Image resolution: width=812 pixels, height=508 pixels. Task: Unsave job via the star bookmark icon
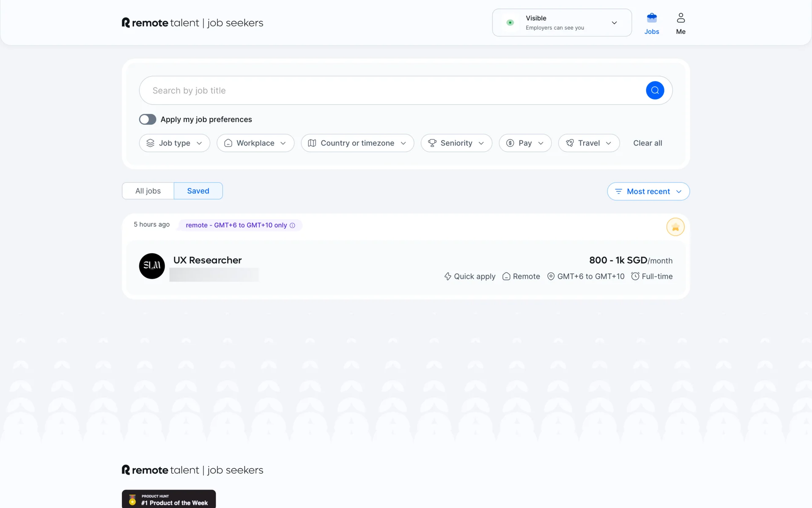[675, 227]
